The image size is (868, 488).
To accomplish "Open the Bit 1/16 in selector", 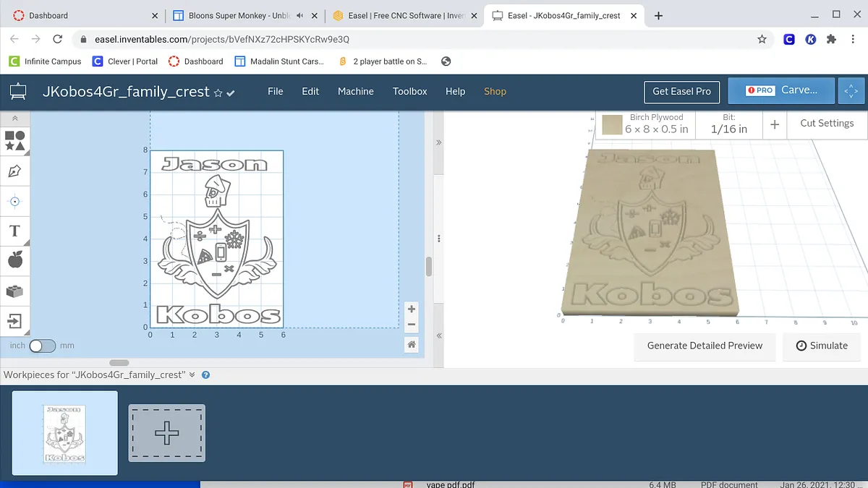I will [x=728, y=124].
